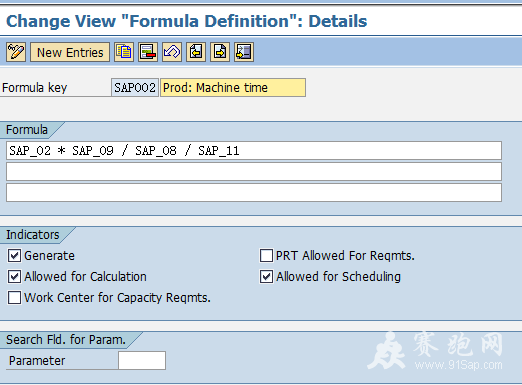Click the Formula key field SAP002
The height and width of the screenshot is (385, 522).
coord(135,88)
